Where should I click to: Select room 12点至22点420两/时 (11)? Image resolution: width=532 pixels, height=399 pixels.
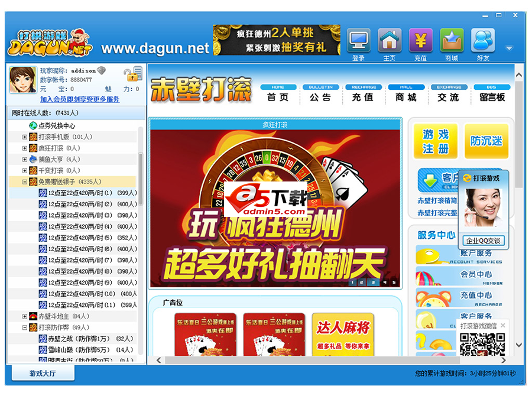click(x=88, y=305)
